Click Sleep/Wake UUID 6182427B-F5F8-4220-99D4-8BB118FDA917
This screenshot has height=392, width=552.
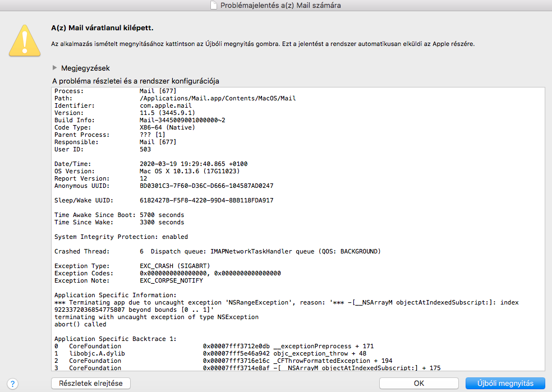206,200
